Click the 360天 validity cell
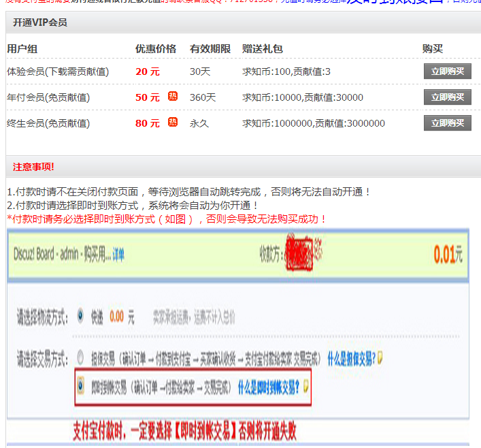Screen dimensions: 481x448 [203, 97]
